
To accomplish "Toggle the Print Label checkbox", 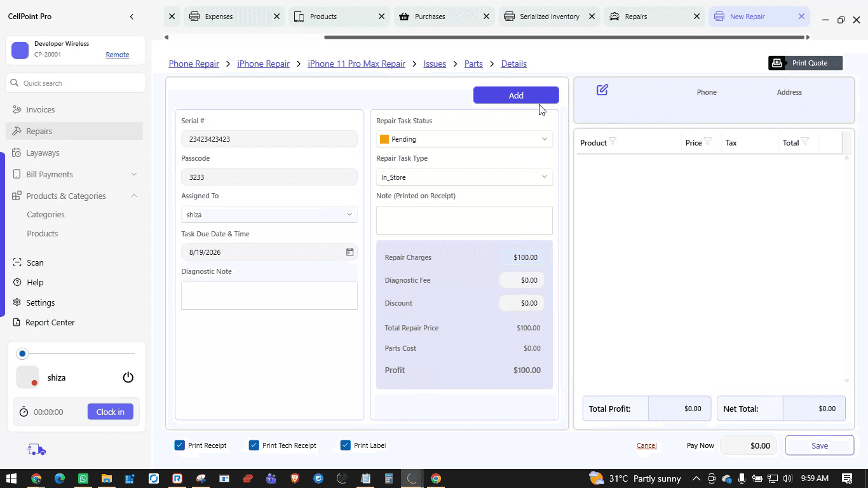I will pyautogui.click(x=346, y=445).
